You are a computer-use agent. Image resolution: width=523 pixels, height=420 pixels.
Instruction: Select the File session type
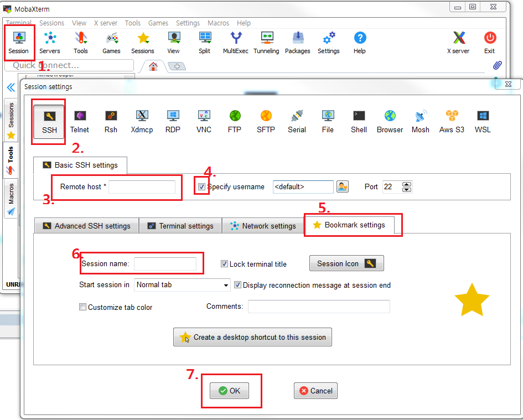tap(328, 122)
